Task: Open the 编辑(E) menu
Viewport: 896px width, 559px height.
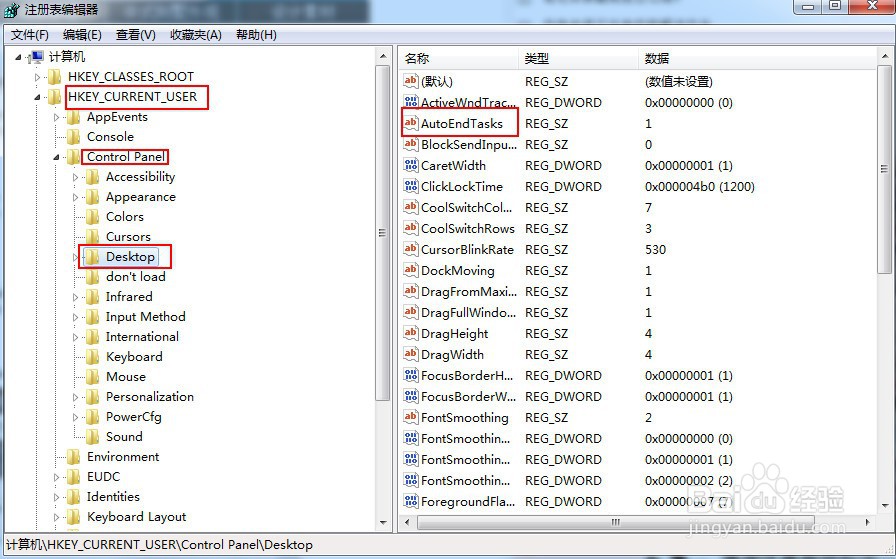Action: tap(82, 35)
